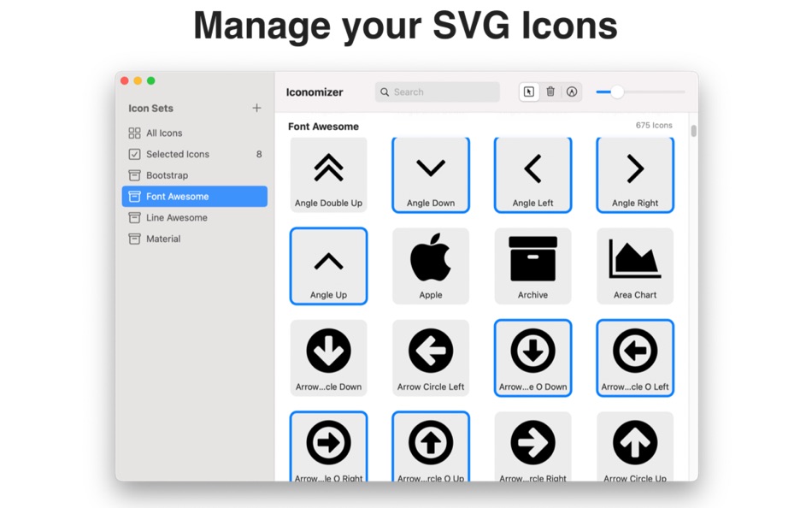Click the trash icon to delete selected icons
Viewport: 812px width, 508px height.
click(x=550, y=92)
